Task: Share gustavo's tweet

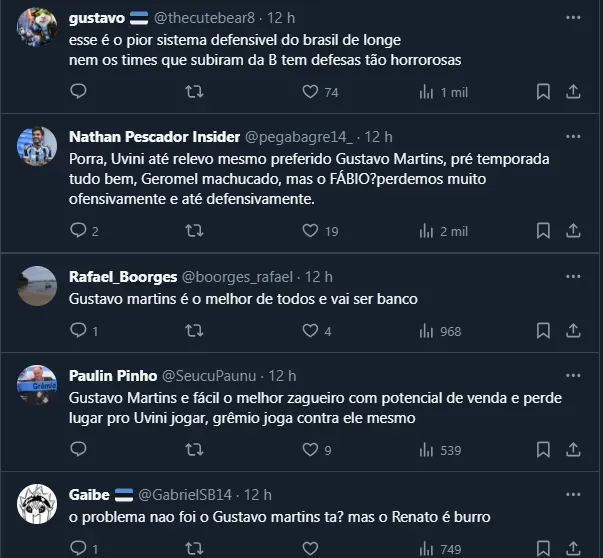Action: [573, 92]
